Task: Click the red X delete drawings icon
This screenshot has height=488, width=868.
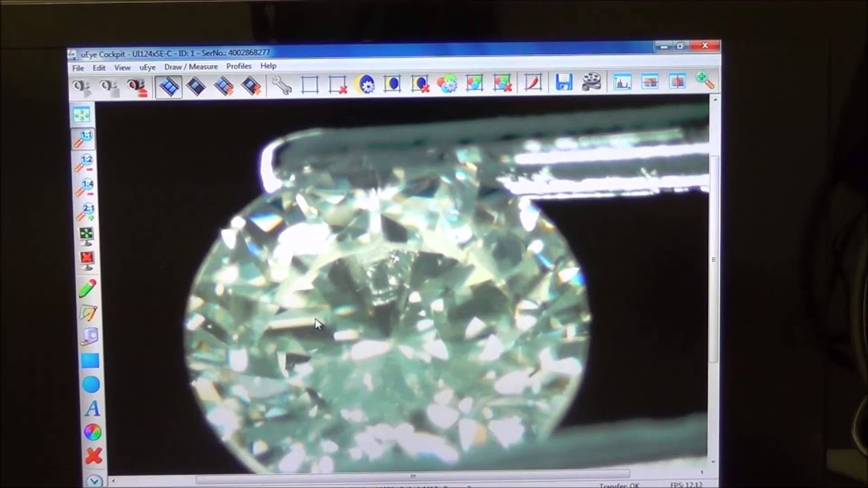Action: click(x=94, y=455)
